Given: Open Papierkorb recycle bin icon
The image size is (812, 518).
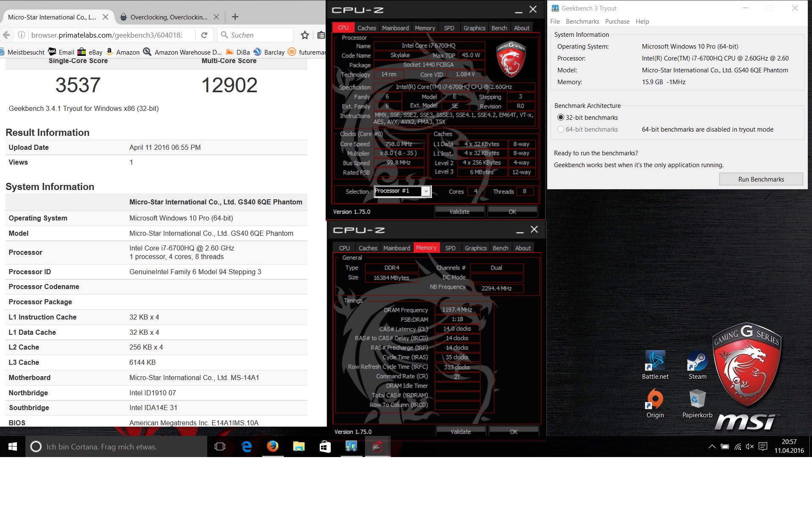Looking at the screenshot, I should 697,404.
